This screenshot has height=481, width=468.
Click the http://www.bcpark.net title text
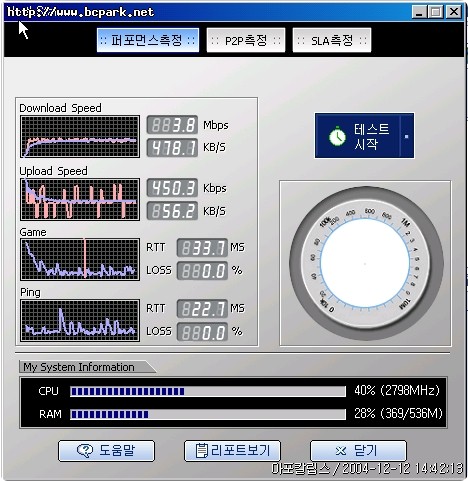(x=80, y=12)
